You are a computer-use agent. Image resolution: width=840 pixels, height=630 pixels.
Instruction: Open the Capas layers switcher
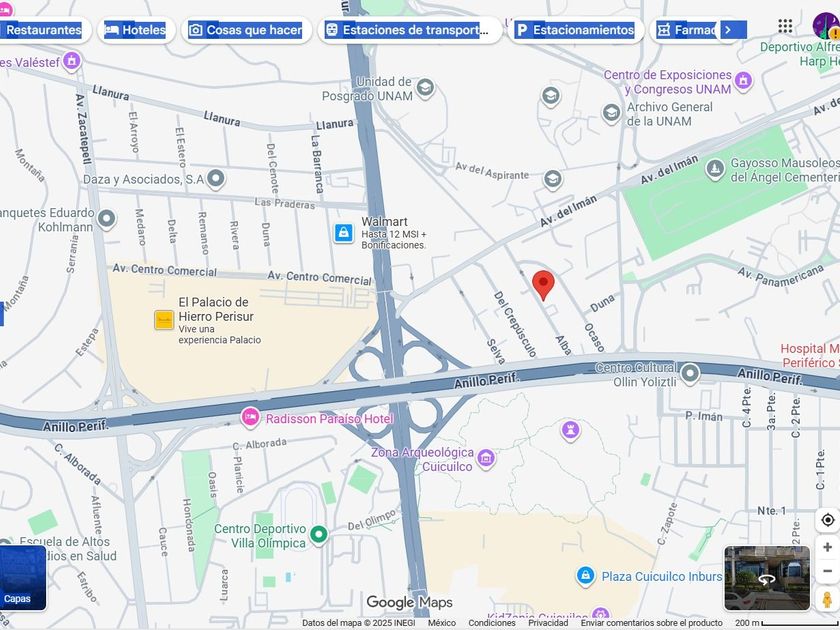(21, 578)
